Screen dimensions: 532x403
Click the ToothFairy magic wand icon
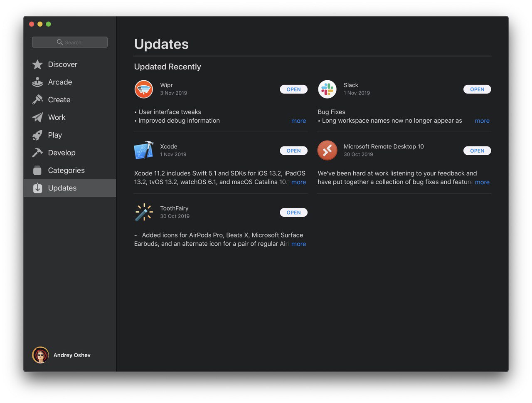[x=144, y=212]
